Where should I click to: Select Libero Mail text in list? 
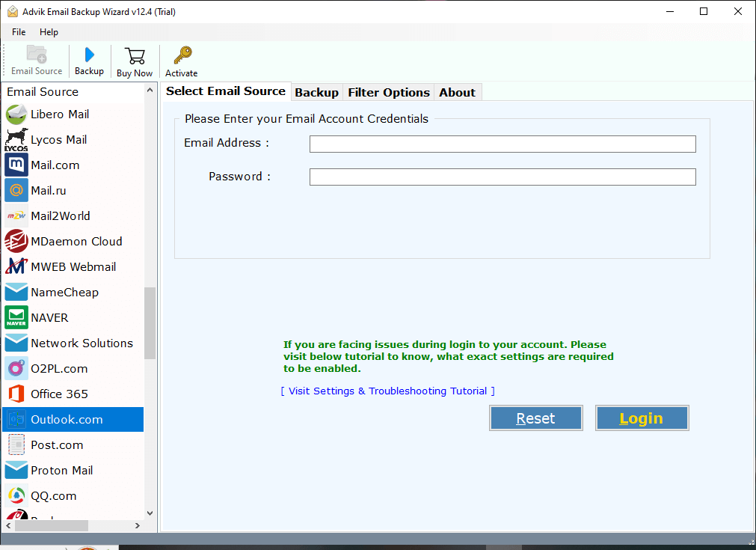click(60, 114)
